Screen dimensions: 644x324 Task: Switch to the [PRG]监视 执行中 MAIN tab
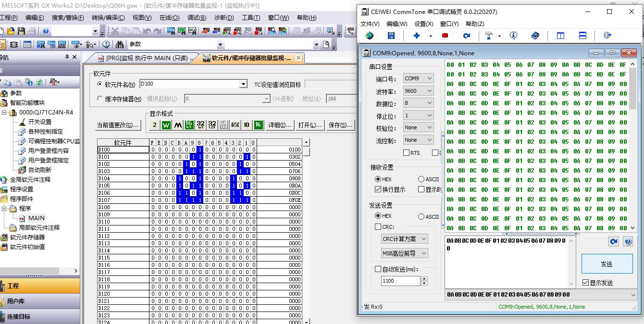[145, 58]
